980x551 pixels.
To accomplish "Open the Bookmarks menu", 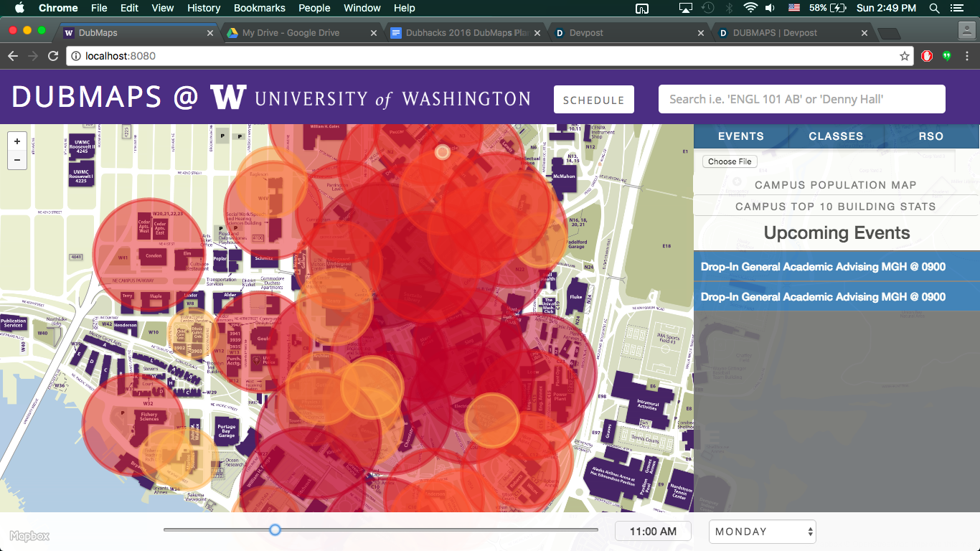I will (260, 8).
